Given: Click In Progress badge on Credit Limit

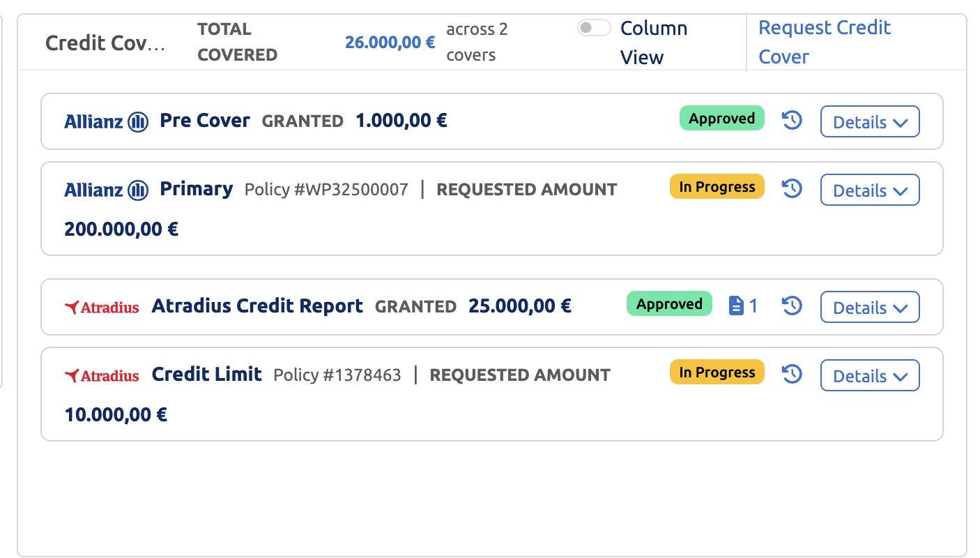Looking at the screenshot, I should pos(717,372).
